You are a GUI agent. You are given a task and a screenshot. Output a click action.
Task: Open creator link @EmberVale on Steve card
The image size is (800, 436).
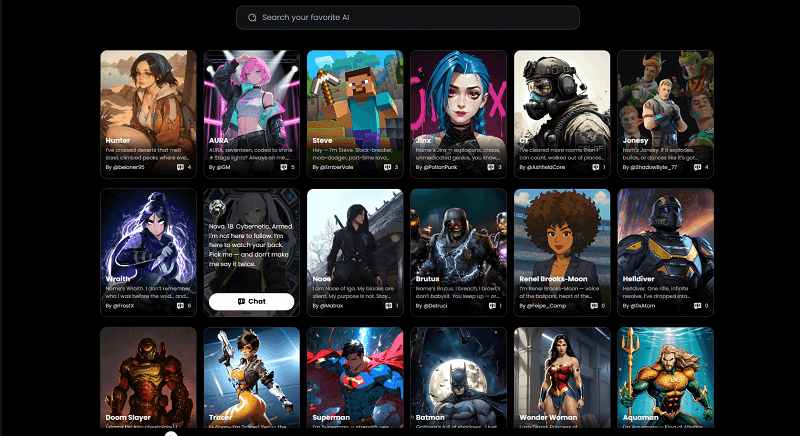(334, 167)
